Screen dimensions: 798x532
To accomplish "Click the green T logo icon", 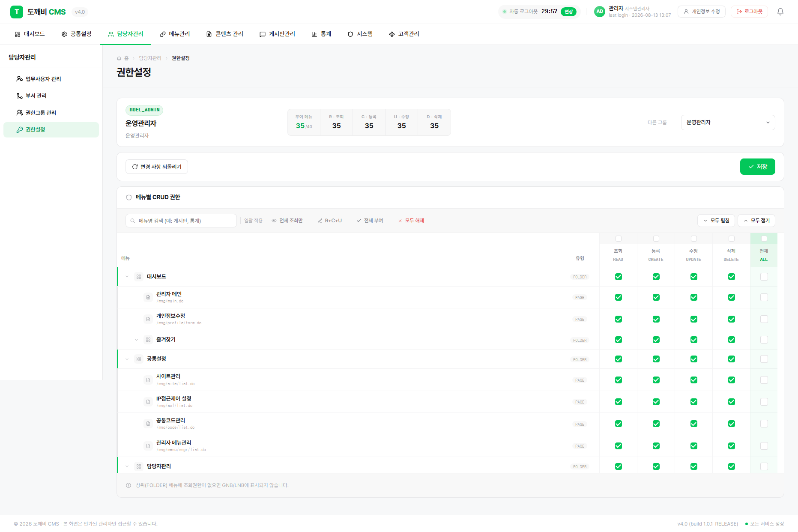I will 17,12.
